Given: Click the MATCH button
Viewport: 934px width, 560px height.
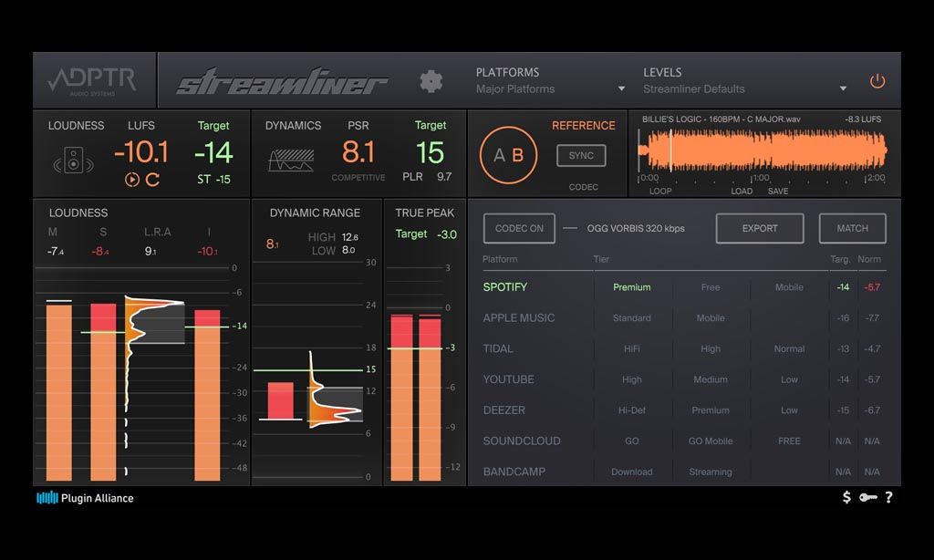Looking at the screenshot, I should 853,228.
